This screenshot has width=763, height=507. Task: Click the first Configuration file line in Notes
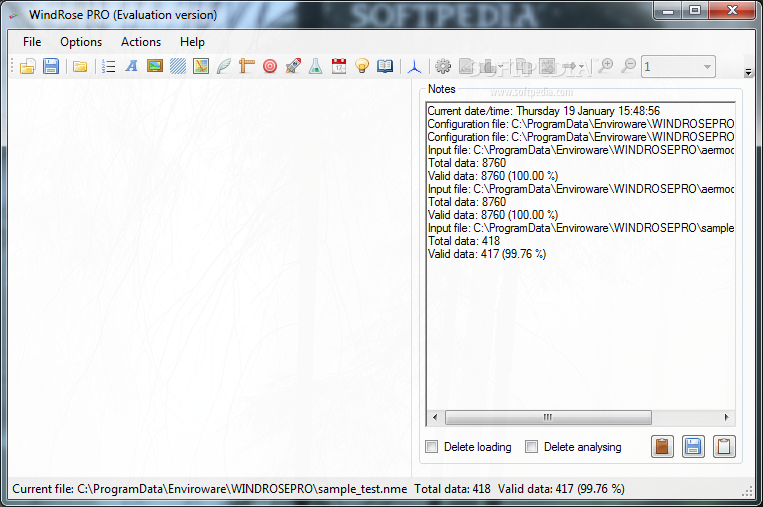click(x=581, y=124)
